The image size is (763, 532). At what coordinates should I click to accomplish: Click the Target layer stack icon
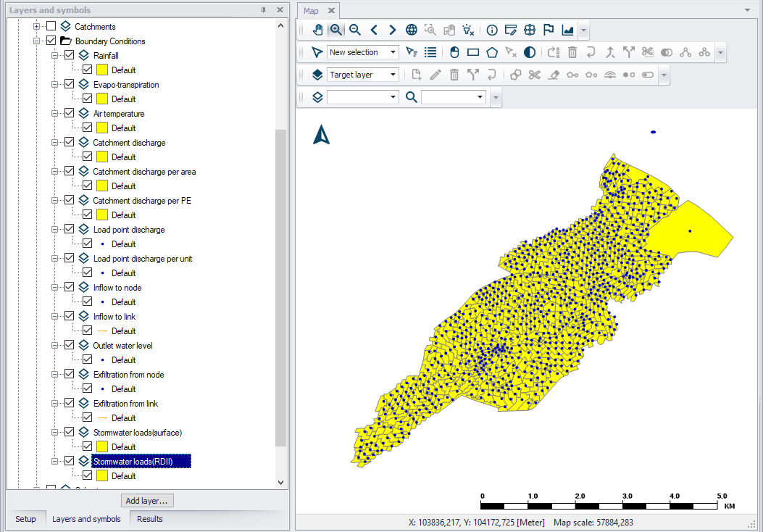(317, 75)
